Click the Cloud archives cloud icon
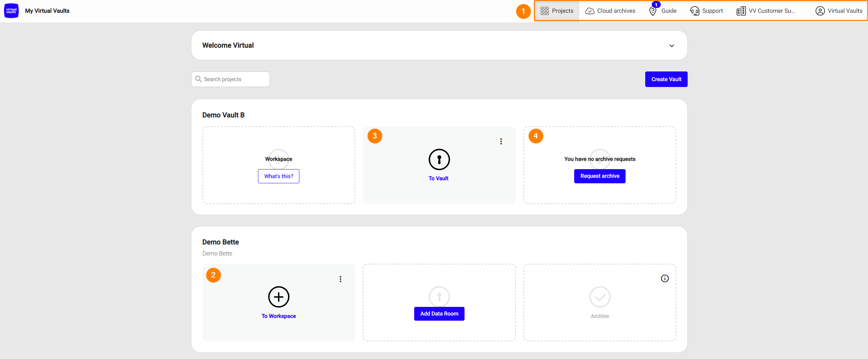The width and height of the screenshot is (868, 359). 590,11
